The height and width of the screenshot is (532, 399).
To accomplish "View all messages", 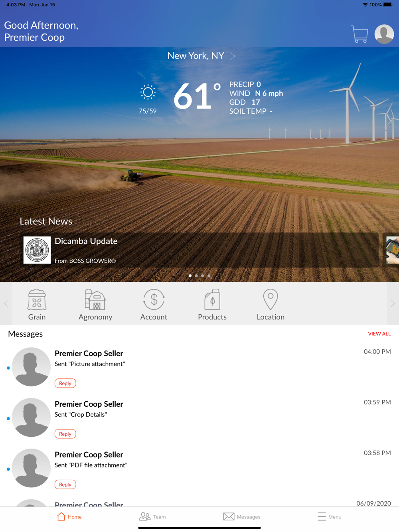I will tap(379, 334).
